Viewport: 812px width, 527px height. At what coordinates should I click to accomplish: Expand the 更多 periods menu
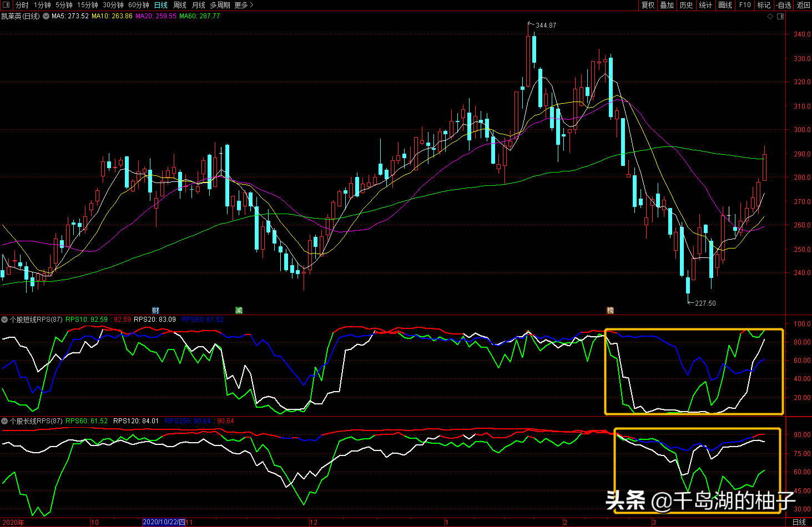coord(244,5)
